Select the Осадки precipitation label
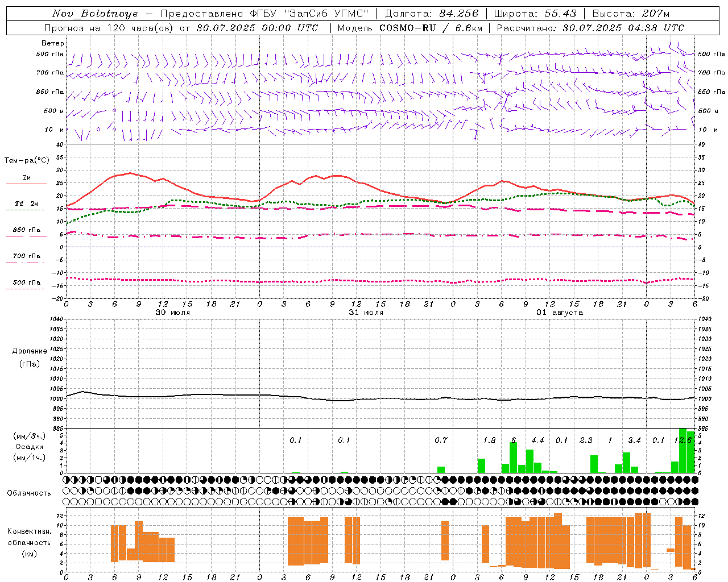Screen dimensions: 728x582 coord(30,447)
